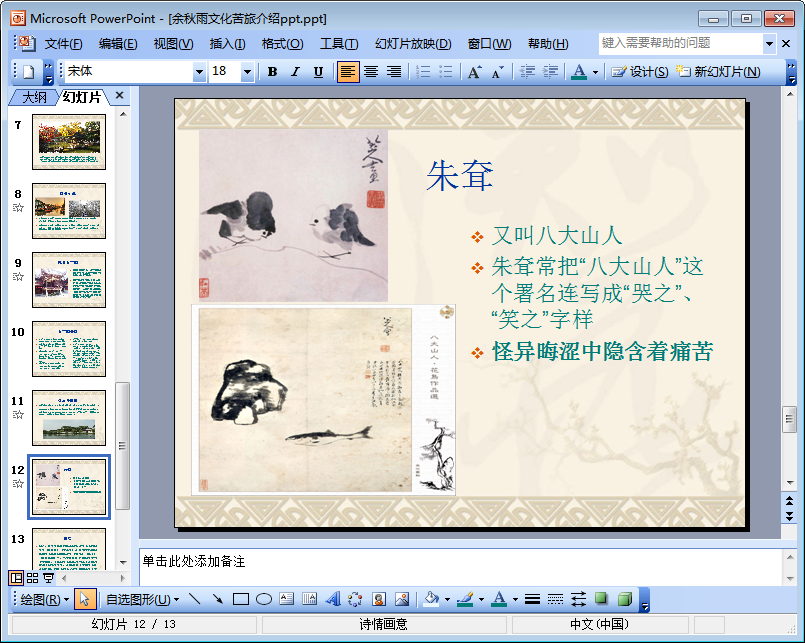Image resolution: width=805 pixels, height=643 pixels.
Task: Apply line color brush
Action: 465,599
